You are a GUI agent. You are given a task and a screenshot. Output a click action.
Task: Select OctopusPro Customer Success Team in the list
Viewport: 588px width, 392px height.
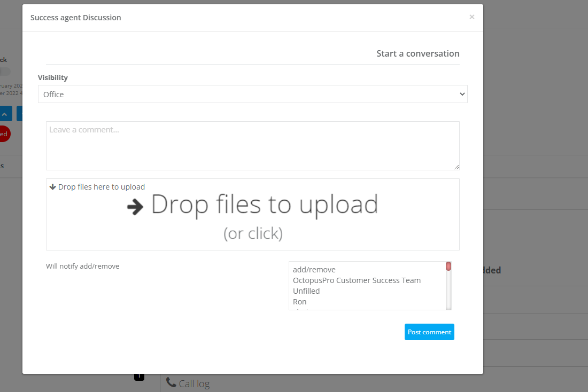tap(357, 280)
